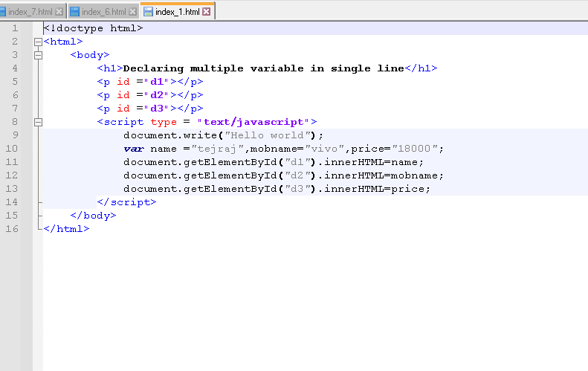Screen dimensions: 588x371
Task: Click the var keyword on line 10
Action: coord(134,149)
